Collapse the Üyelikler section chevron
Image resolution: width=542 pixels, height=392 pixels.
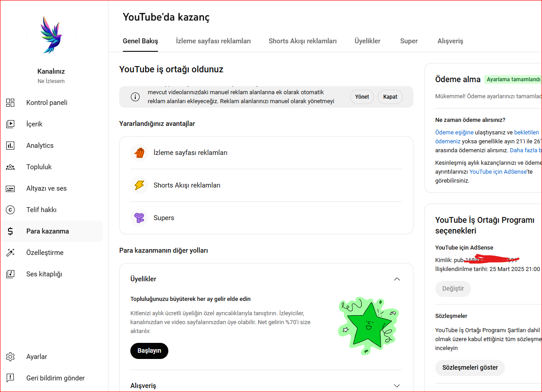click(x=396, y=279)
